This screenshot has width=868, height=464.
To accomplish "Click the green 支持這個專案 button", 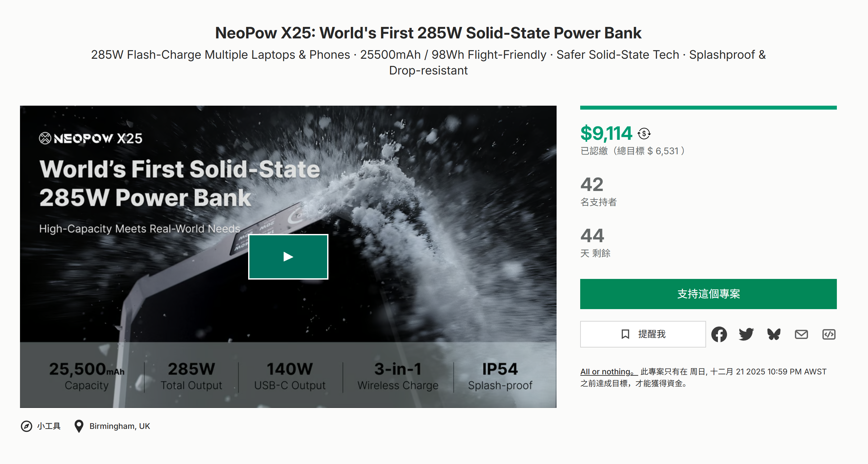I will (708, 294).
